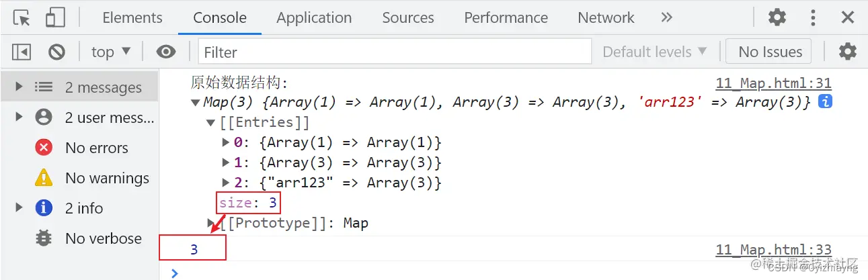Image resolution: width=868 pixels, height=280 pixels.
Task: Open DevTools settings gear in tab bar
Action: (777, 17)
